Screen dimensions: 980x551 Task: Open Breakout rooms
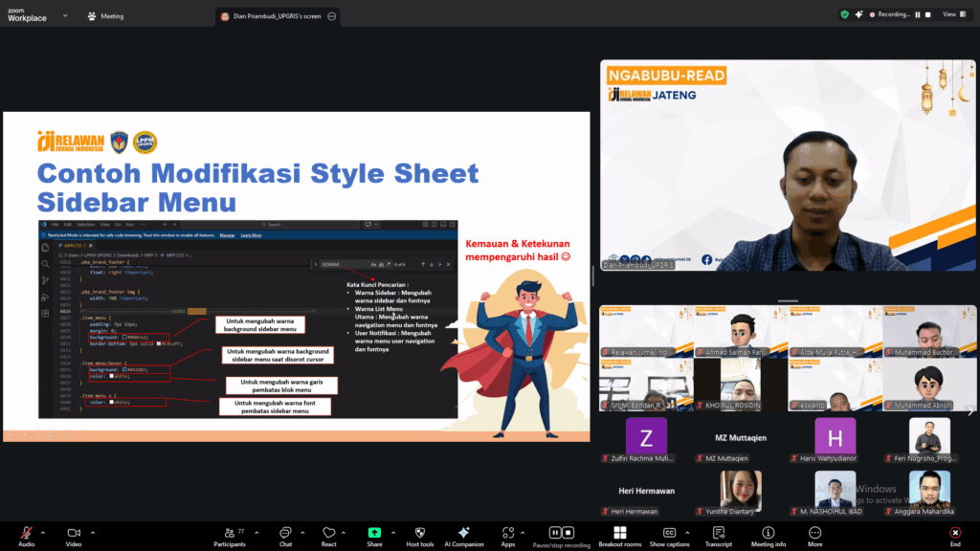tap(619, 533)
